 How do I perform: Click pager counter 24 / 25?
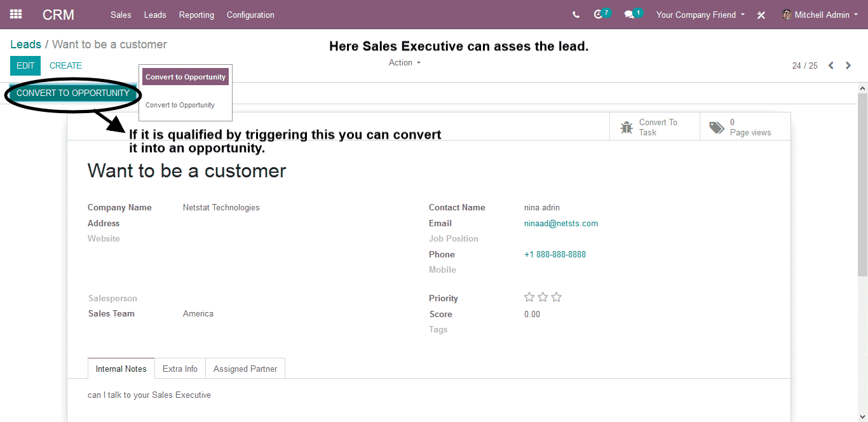tap(805, 65)
